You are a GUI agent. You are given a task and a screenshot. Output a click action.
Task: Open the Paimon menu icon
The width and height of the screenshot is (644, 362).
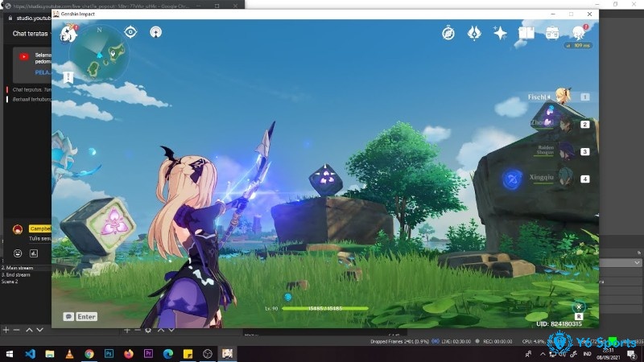pyautogui.click(x=68, y=33)
